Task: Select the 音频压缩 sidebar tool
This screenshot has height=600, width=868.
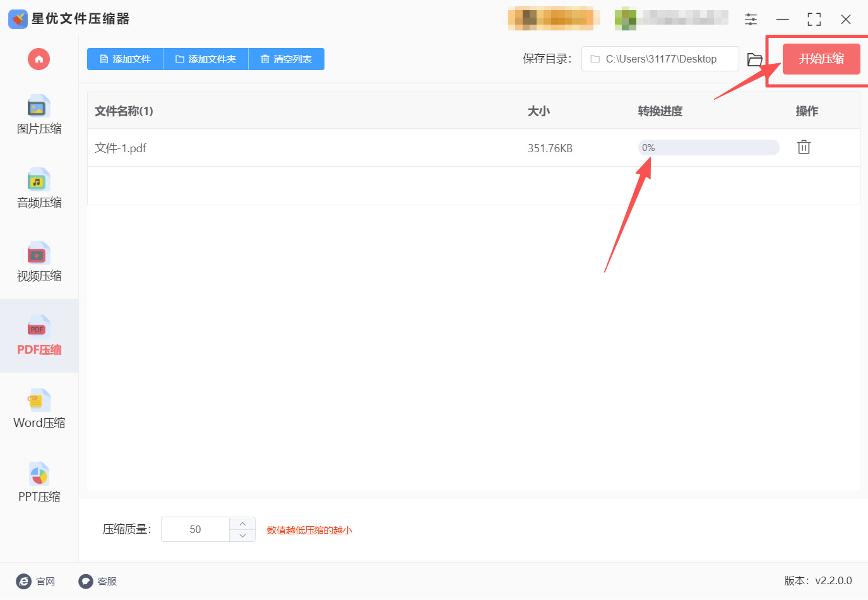Action: pyautogui.click(x=39, y=189)
